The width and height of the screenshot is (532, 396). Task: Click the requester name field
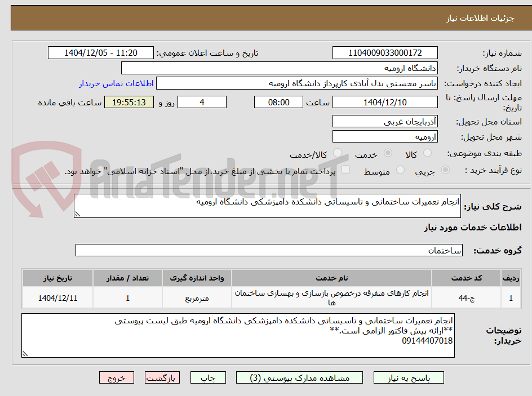click(x=297, y=83)
